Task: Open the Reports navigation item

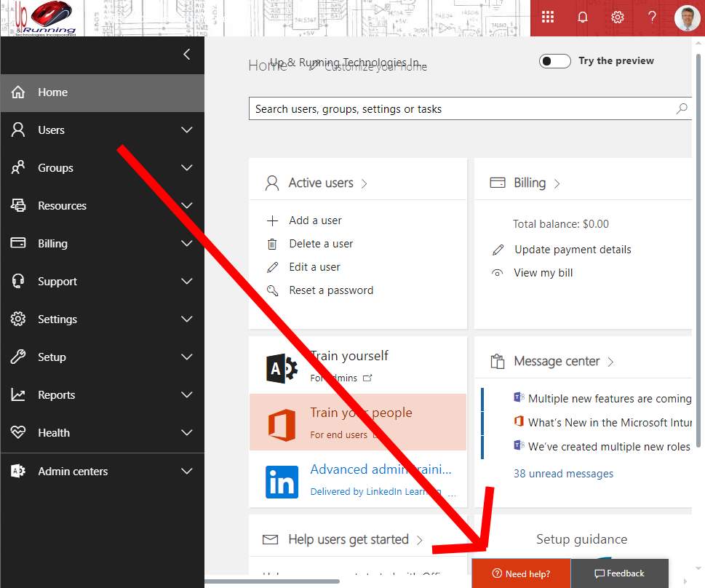Action: pos(56,395)
